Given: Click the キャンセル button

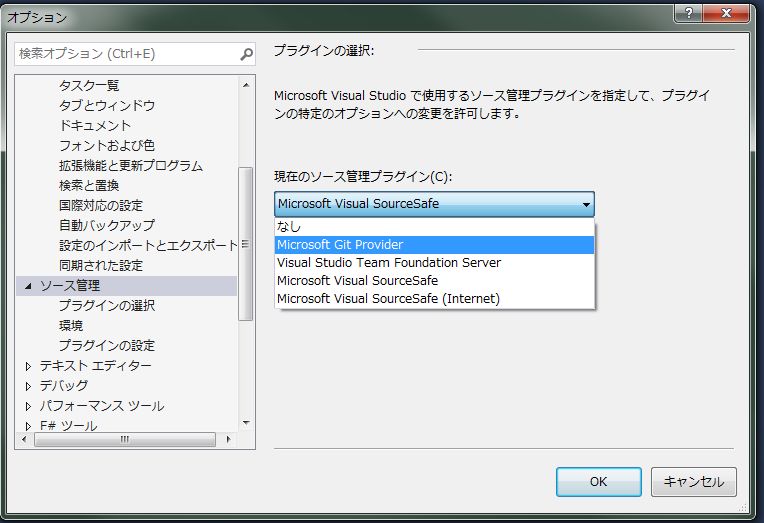Looking at the screenshot, I should (693, 482).
